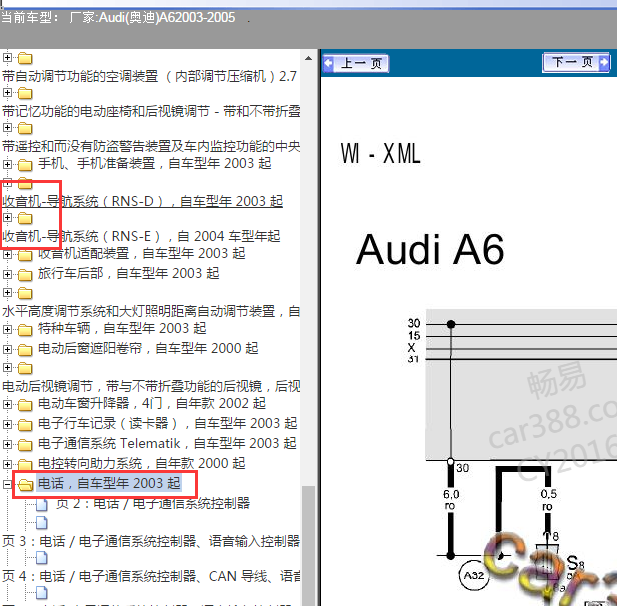Select 旅行车后部，自车型年 2003 起
This screenshot has height=606, width=617.
[x=129, y=273]
